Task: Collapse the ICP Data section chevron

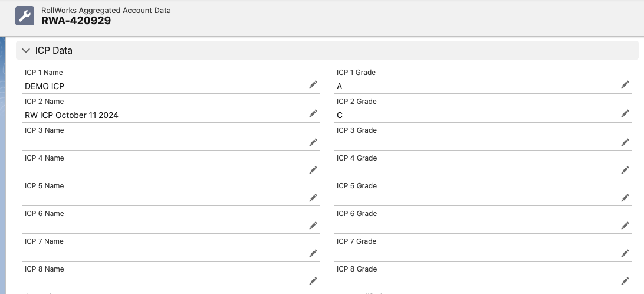Action: 26,51
